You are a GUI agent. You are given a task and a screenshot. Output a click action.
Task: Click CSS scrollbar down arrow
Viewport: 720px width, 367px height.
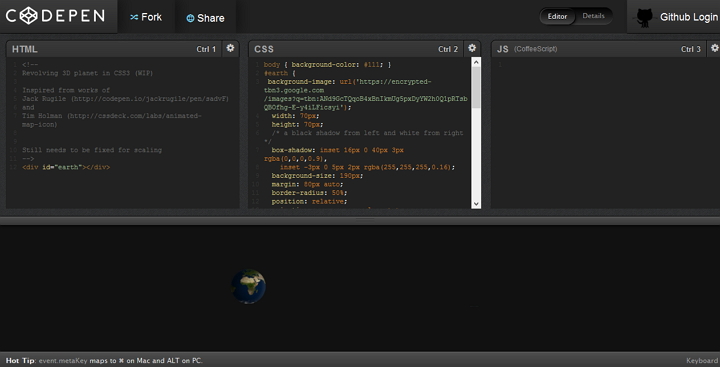[476, 203]
